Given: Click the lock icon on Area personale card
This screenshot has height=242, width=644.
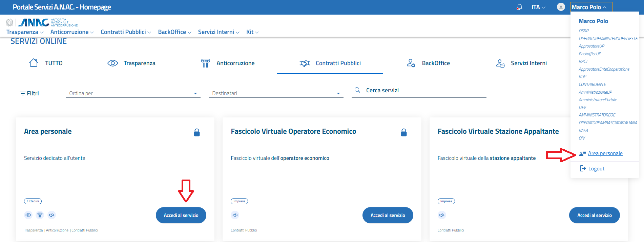Looking at the screenshot, I should click(x=197, y=132).
